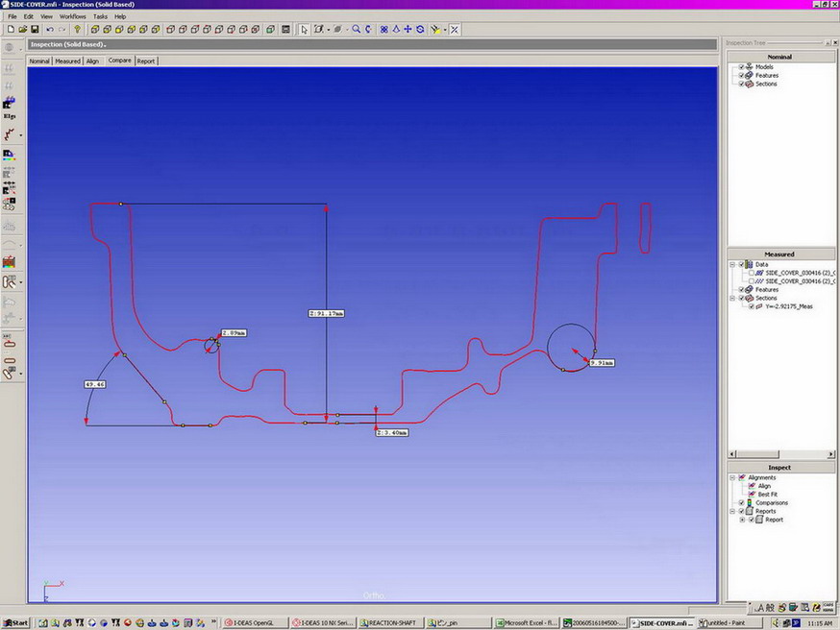
Task: Select Best Fit under Alignments
Action: coord(767,495)
